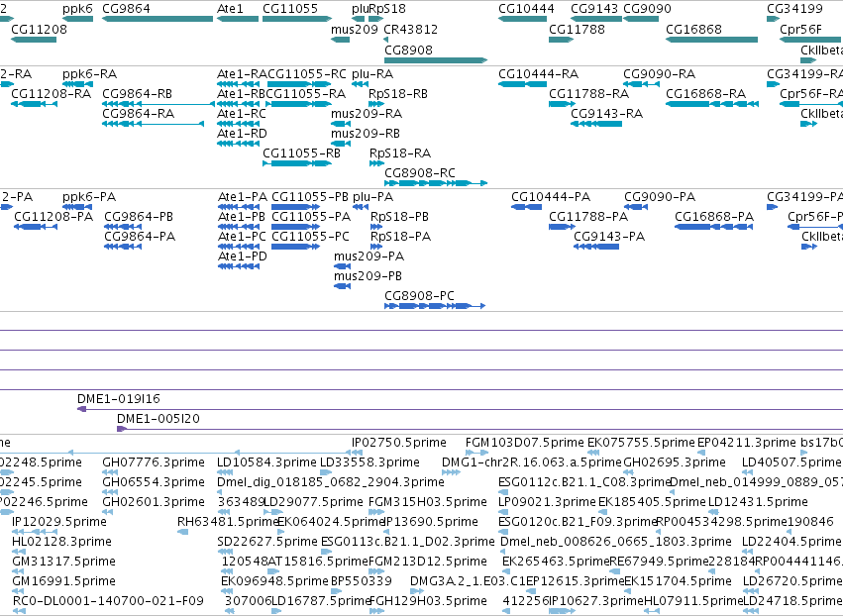Select the CG16868-PA protein label
The image size is (843, 616).
714,217
